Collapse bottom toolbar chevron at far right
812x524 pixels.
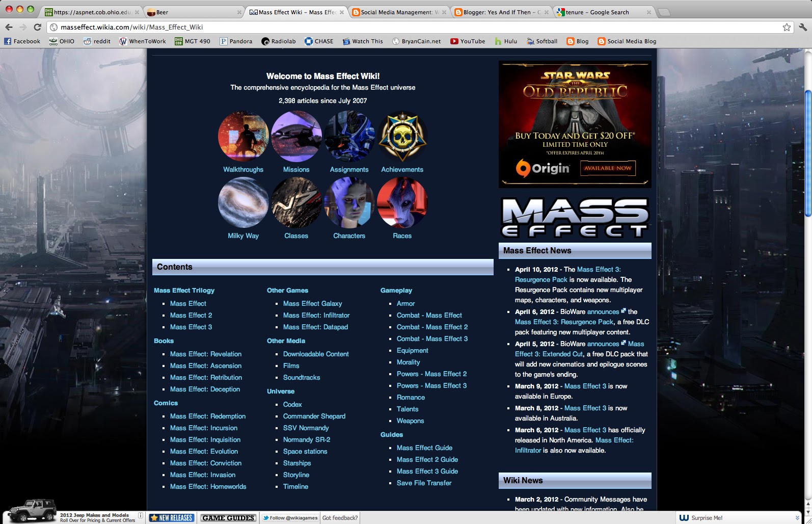coord(797,518)
